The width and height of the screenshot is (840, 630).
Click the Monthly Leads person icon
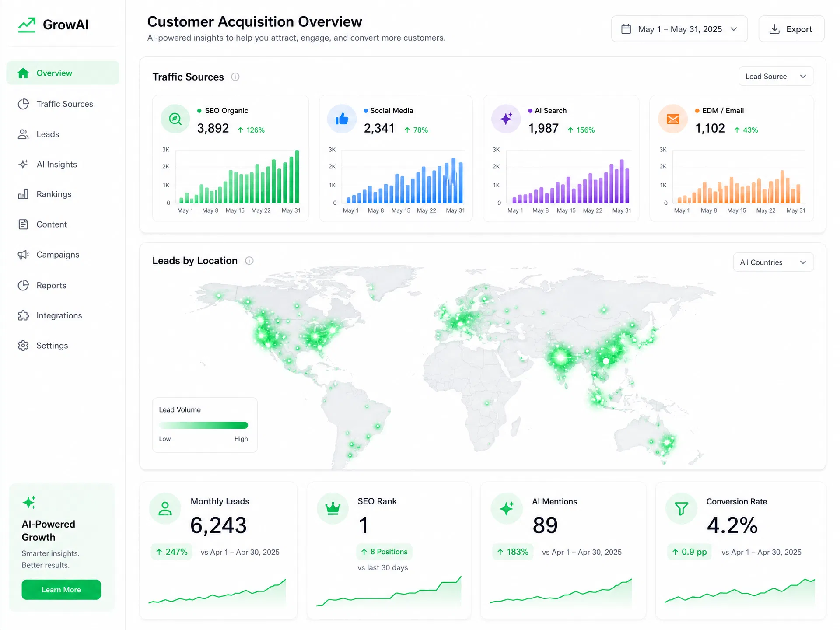pyautogui.click(x=165, y=508)
